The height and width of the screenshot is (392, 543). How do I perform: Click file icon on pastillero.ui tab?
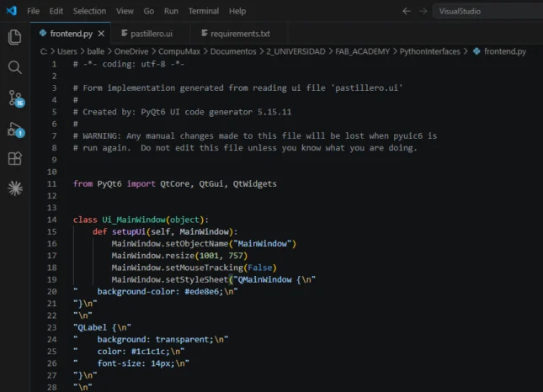(125, 33)
